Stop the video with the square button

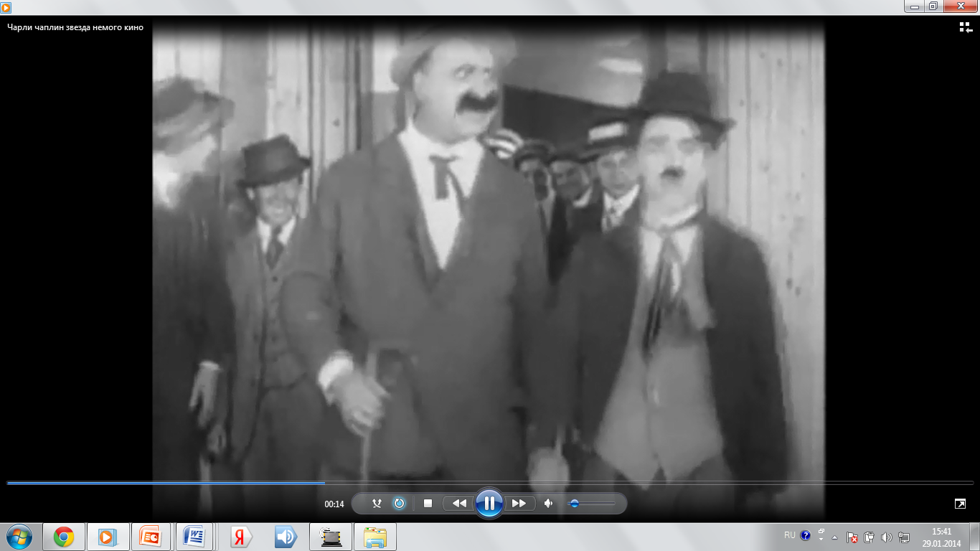click(x=428, y=504)
